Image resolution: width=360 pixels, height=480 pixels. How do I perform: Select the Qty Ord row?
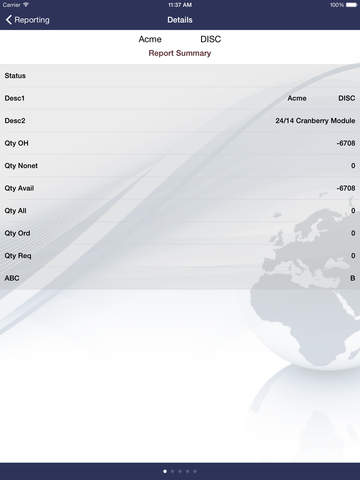[x=180, y=233]
